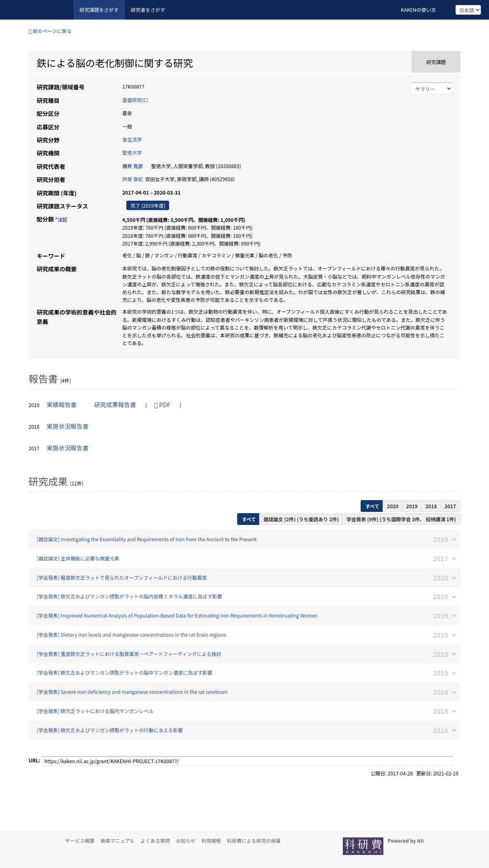Viewport: 489px width, 868px height.
Task: Filter results by year 2018
Action: (431, 506)
